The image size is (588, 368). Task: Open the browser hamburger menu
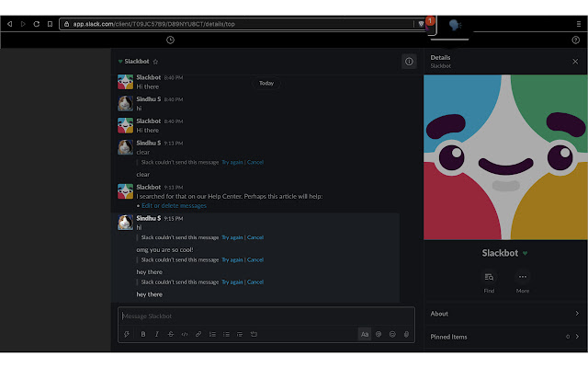tap(579, 24)
